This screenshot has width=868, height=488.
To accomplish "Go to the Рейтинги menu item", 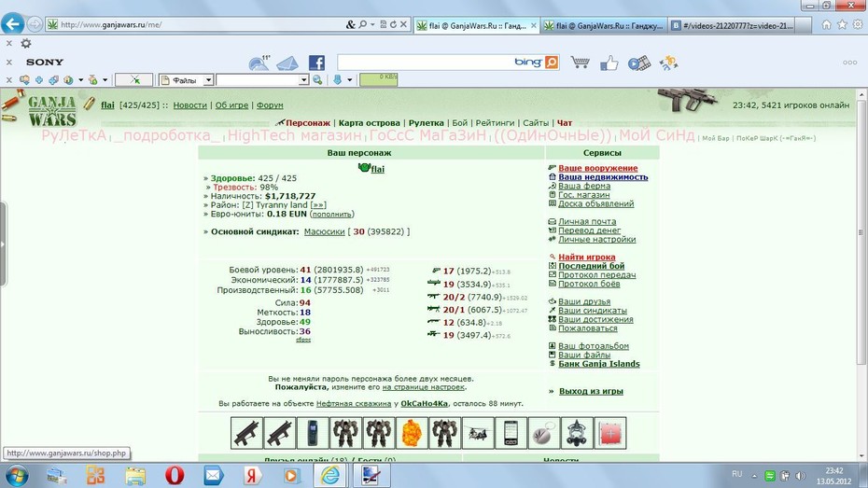I will coord(495,123).
